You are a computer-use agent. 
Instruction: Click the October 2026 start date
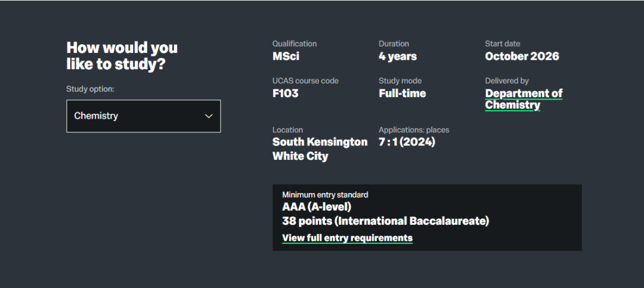(522, 57)
